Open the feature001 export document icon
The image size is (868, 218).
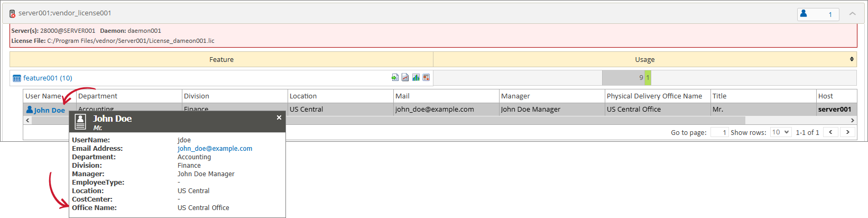pos(395,77)
